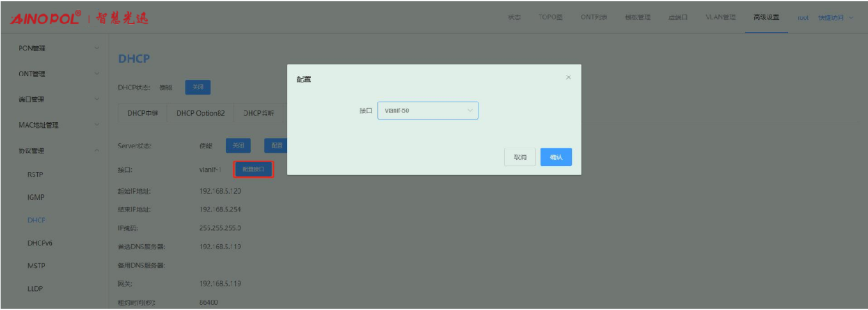Open the VLAN管理 top menu
868x310 pixels.
[x=720, y=17]
